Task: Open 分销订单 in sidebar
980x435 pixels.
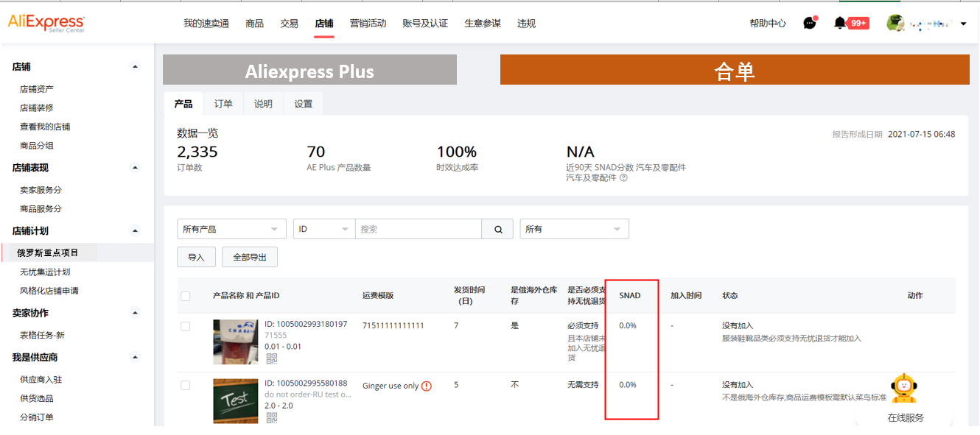Action: point(37,418)
